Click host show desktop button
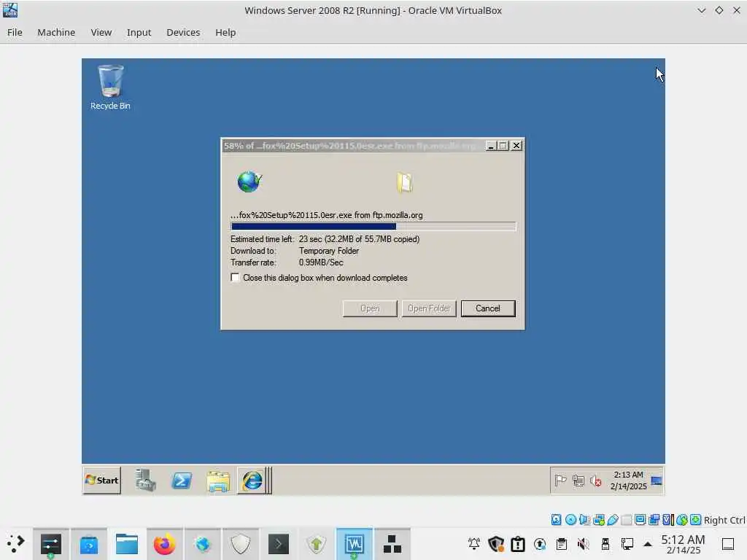747x560 pixels. click(x=727, y=544)
